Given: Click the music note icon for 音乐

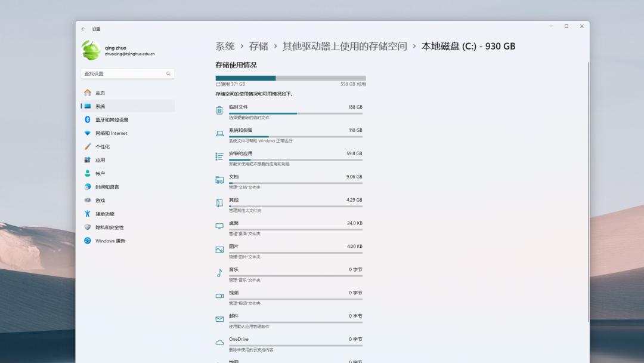Looking at the screenshot, I should (x=219, y=273).
